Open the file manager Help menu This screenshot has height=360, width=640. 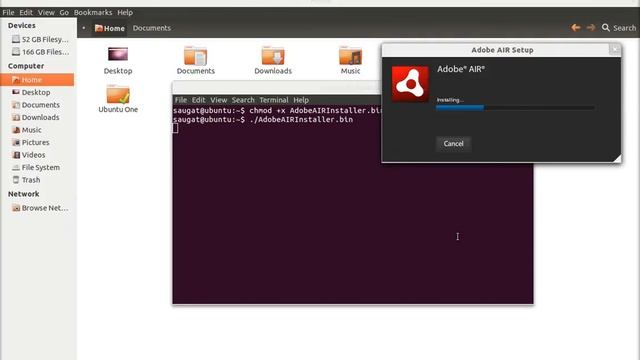[x=125, y=12]
